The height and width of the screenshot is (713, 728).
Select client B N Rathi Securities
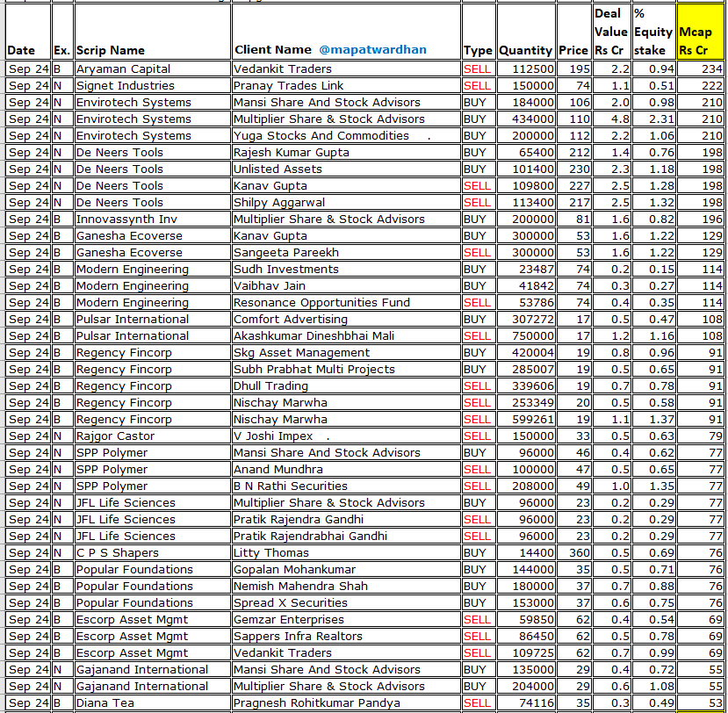click(x=346, y=486)
